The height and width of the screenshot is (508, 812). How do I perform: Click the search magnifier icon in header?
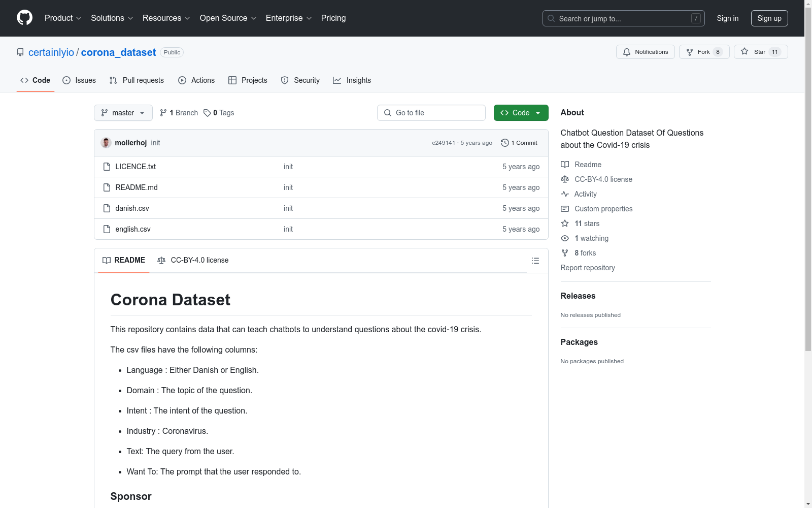(x=551, y=18)
